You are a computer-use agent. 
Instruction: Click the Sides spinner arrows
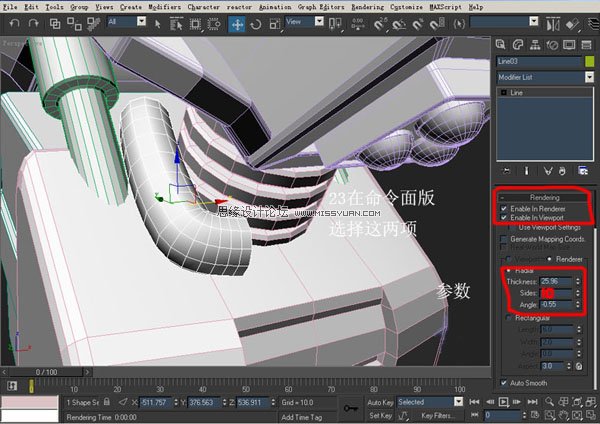(577, 293)
